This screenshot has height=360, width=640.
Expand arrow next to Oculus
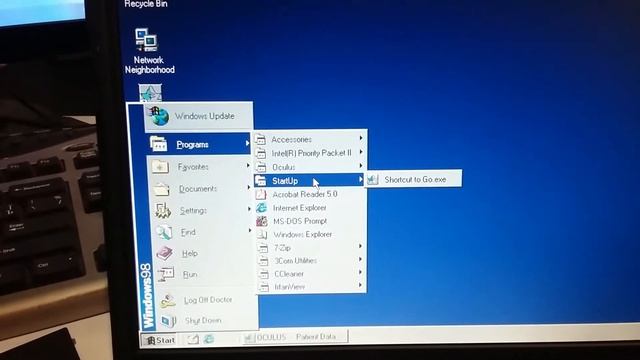(361, 166)
